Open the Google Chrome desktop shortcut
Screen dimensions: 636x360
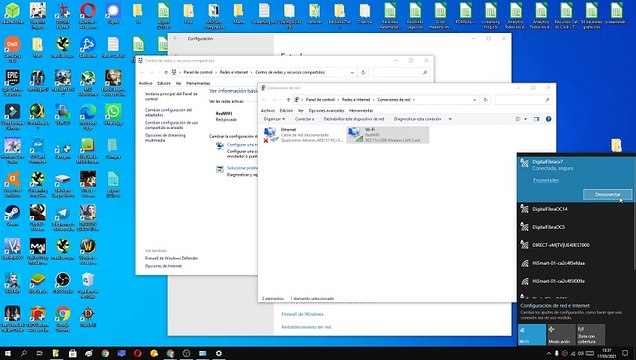pos(63,319)
